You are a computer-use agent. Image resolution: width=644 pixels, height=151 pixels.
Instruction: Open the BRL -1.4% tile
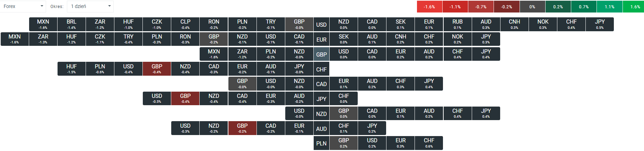click(x=71, y=24)
